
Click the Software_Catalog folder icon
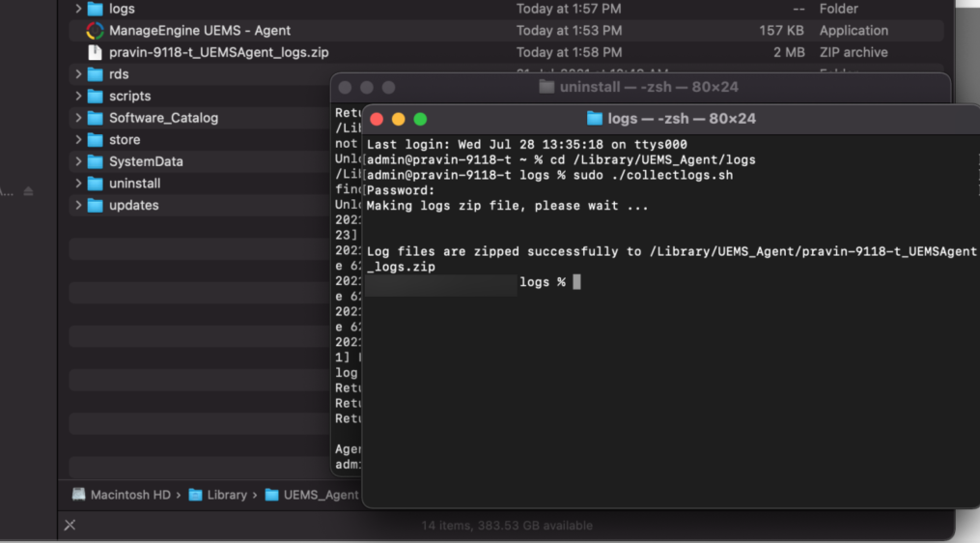(95, 118)
